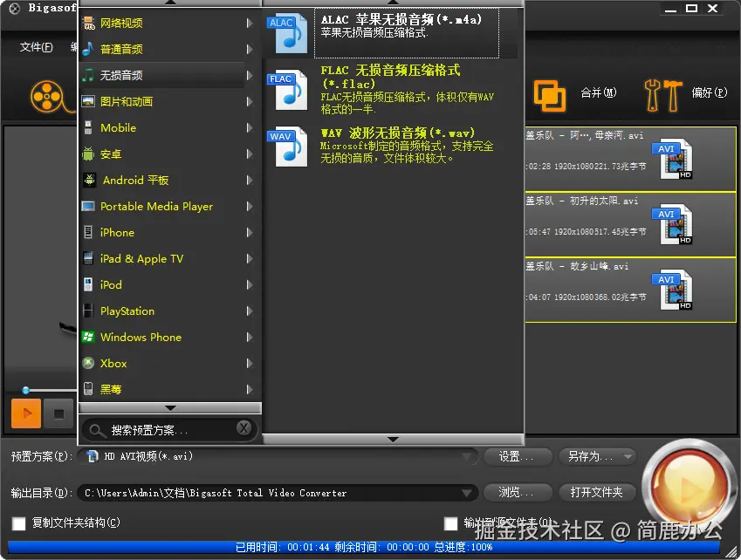
Task: Click the orange 合并 merge icon
Action: 550,96
